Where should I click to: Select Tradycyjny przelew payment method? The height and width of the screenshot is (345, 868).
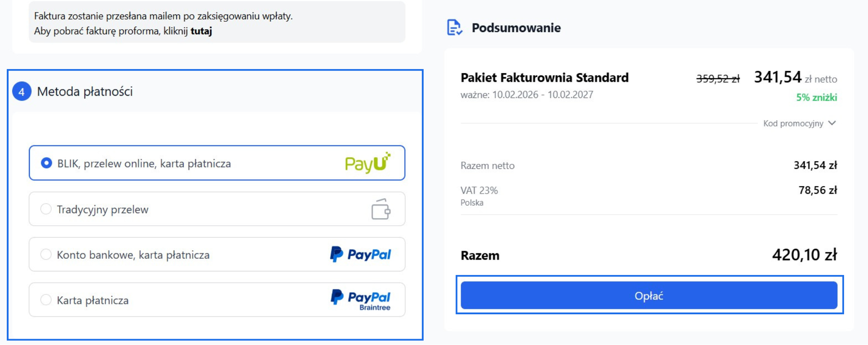[46, 209]
